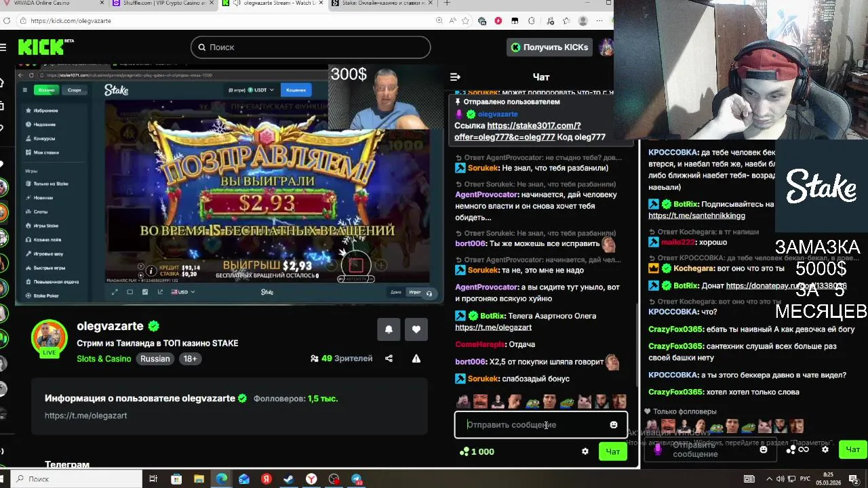Reload the page with the refresh button
This screenshot has width=868, height=488.
[x=6, y=21]
